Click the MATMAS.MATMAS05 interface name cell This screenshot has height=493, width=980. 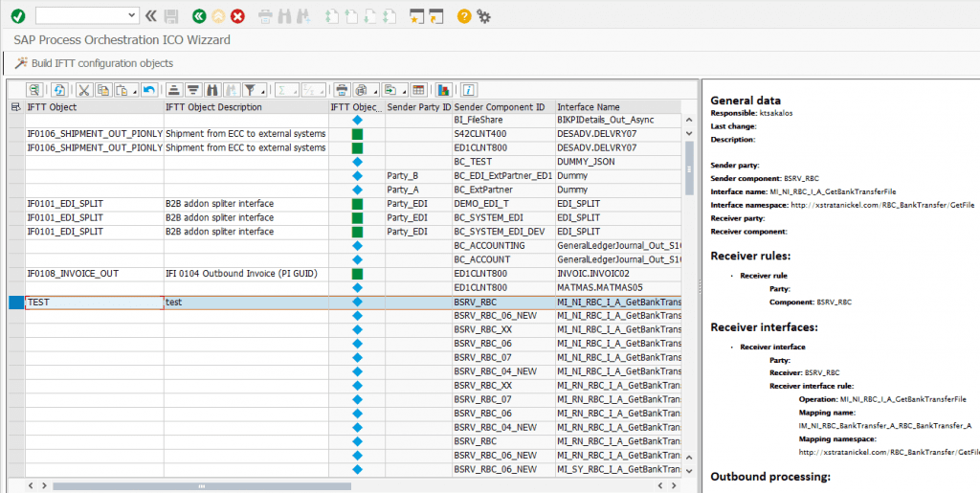618,287
